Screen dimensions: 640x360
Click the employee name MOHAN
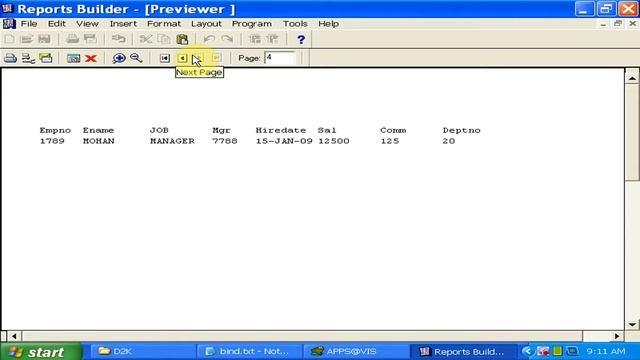click(98, 141)
